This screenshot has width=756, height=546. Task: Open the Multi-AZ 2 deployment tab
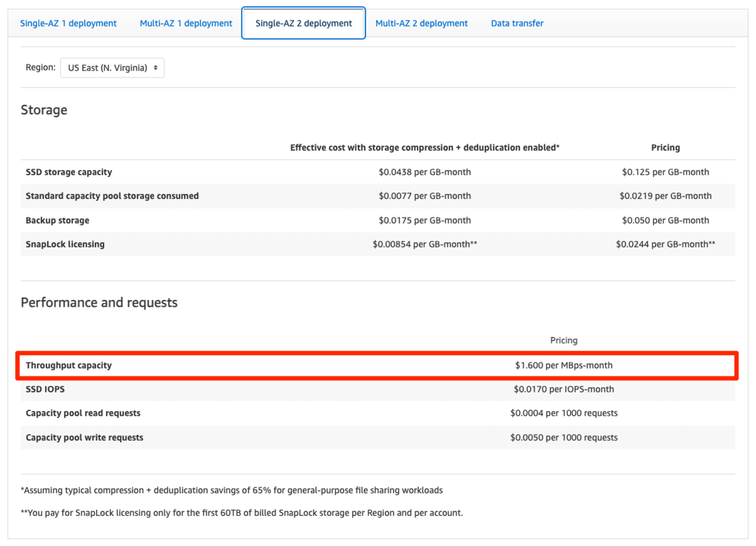(x=421, y=23)
